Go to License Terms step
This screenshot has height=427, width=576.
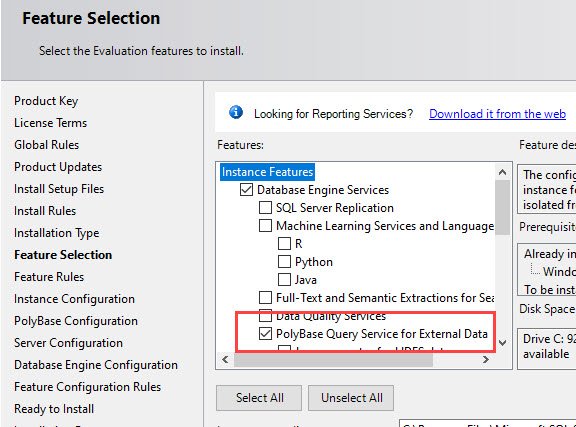(x=50, y=123)
